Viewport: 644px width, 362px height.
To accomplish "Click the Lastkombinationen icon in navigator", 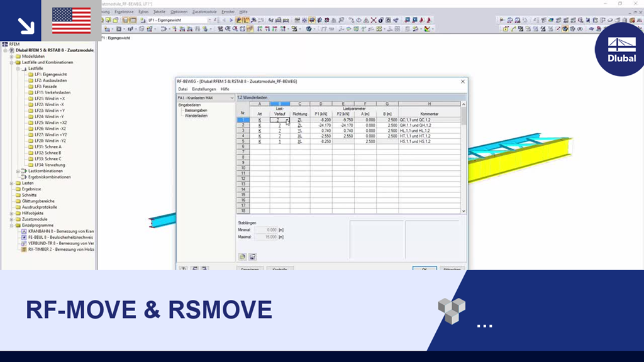I will point(25,171).
